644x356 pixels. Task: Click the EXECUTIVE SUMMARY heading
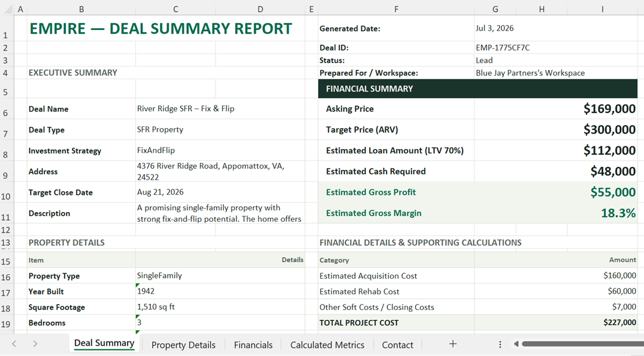72,73
